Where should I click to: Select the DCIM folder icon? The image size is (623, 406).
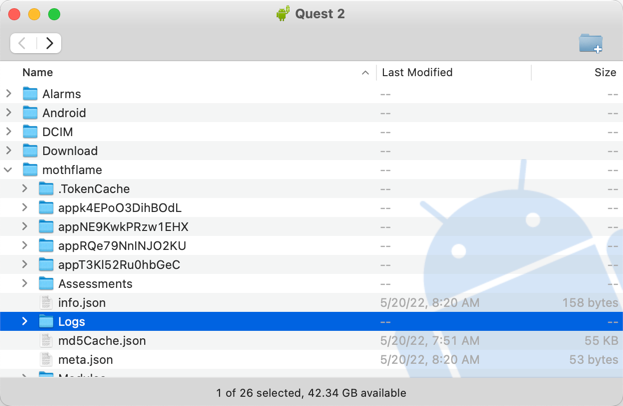pos(30,131)
